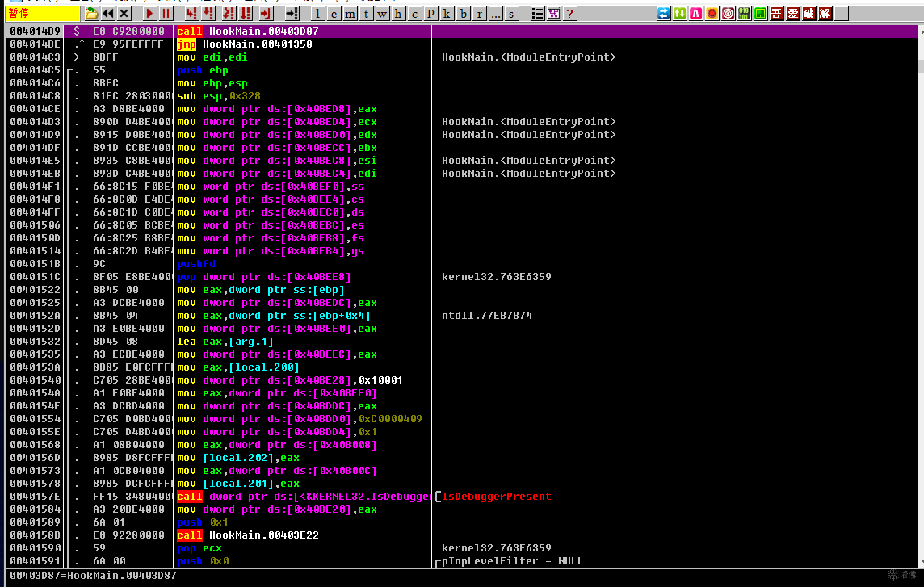Open the debugging options list icon

coord(538,14)
